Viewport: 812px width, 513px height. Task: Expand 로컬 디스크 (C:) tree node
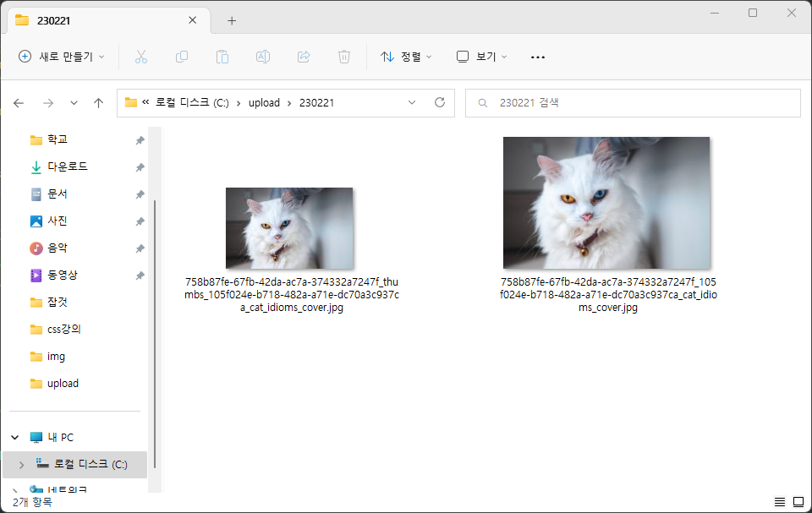[x=21, y=465]
